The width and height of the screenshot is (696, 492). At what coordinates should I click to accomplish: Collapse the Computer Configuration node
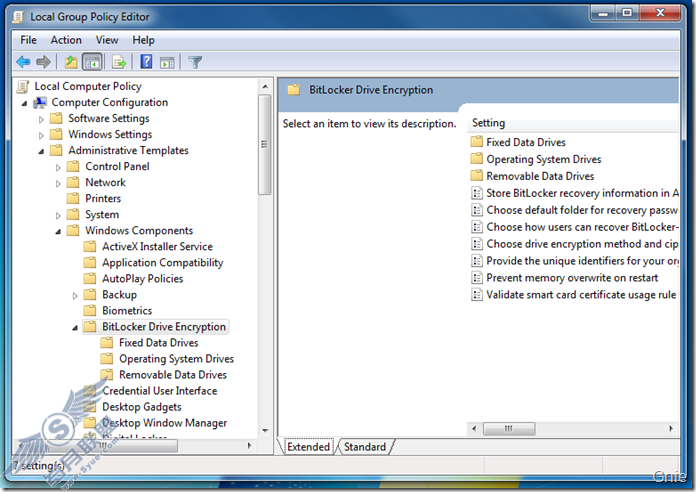[x=24, y=103]
